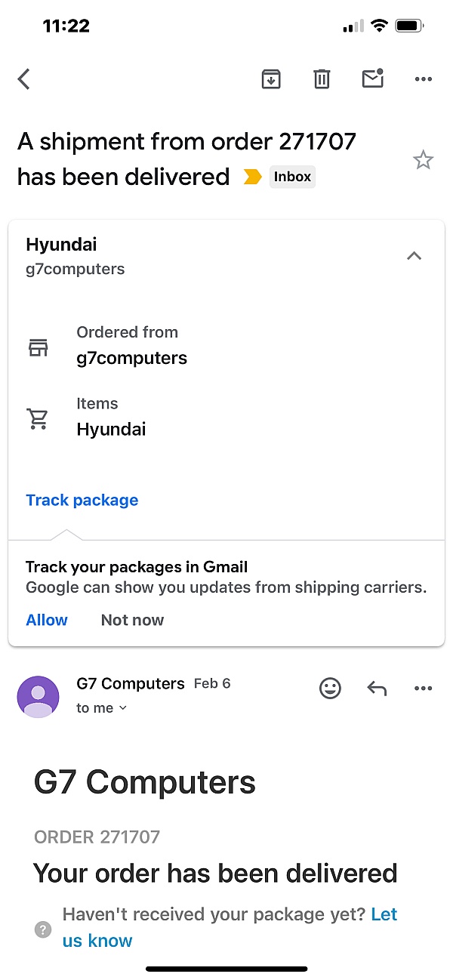This screenshot has height=980, width=453.
Task: Open message-level more options menu
Action: (x=424, y=688)
